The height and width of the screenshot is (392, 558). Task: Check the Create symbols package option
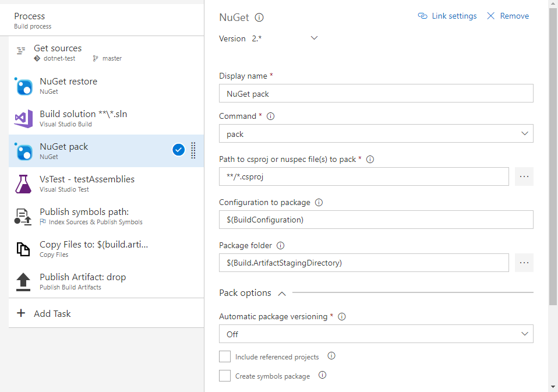tap(225, 376)
